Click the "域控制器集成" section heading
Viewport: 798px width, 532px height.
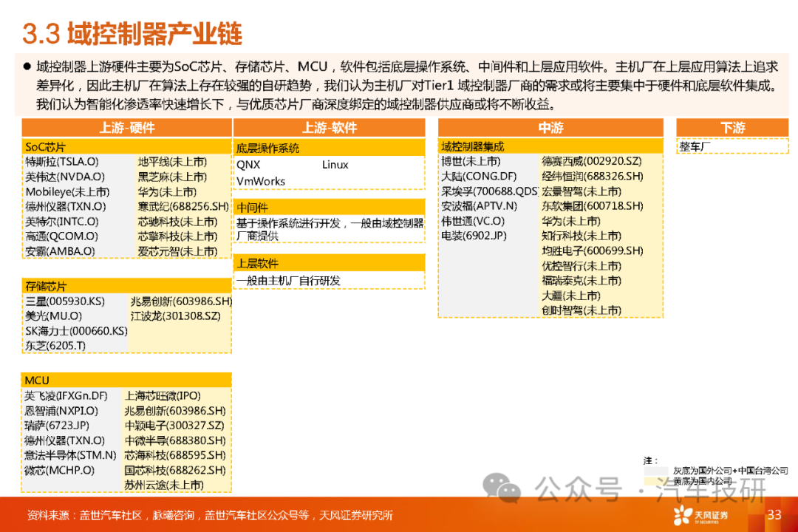(x=550, y=146)
